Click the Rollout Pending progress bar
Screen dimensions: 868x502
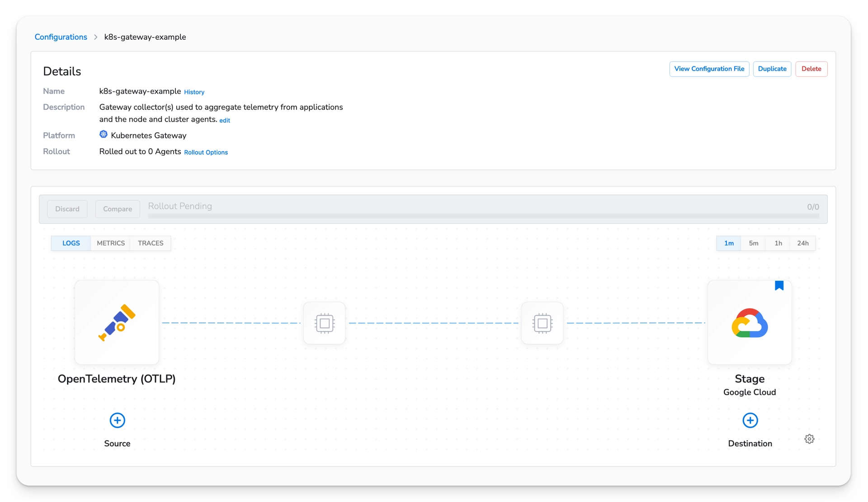[483, 216]
